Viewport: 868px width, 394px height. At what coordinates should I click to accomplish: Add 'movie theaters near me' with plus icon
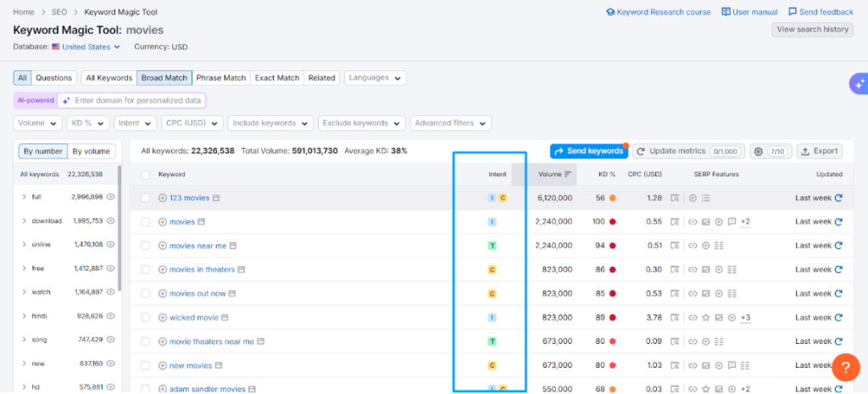pos(163,341)
